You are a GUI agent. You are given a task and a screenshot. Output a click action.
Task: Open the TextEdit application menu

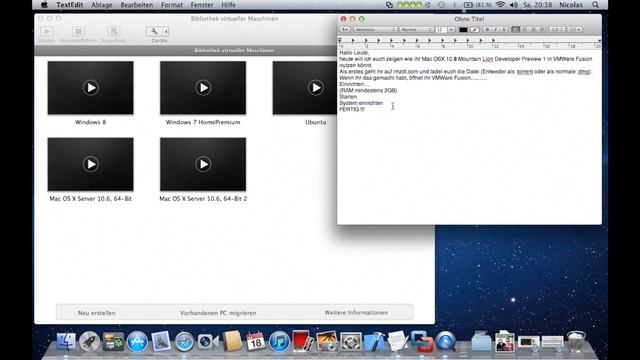click(x=69, y=5)
